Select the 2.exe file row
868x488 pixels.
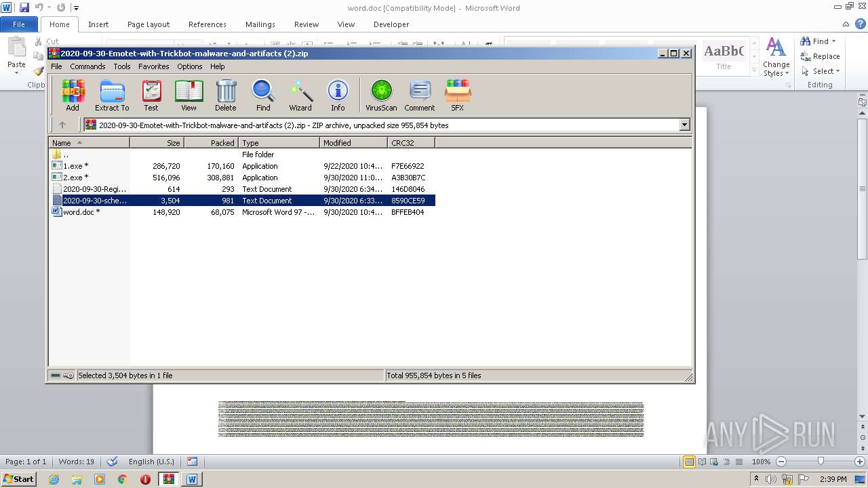point(242,178)
